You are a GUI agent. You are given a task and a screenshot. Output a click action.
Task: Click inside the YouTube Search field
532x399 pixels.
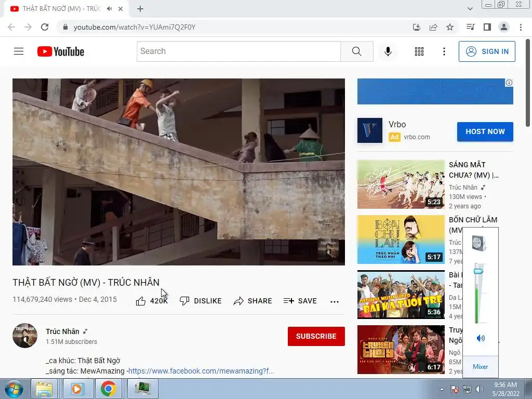coord(238,51)
